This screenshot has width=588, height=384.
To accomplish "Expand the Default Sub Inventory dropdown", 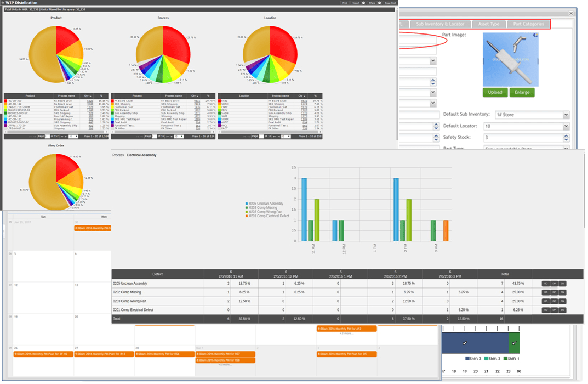I will tap(566, 115).
